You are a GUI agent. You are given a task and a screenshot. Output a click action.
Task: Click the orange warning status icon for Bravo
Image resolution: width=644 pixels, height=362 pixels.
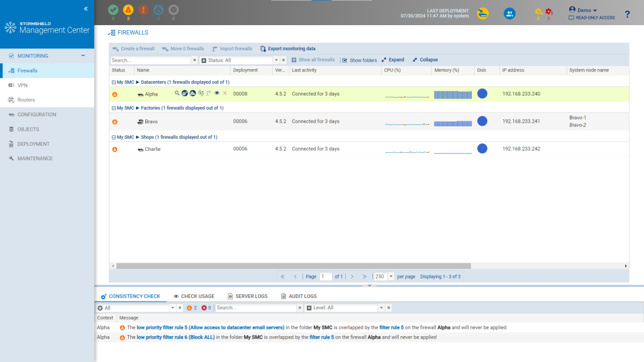115,122
